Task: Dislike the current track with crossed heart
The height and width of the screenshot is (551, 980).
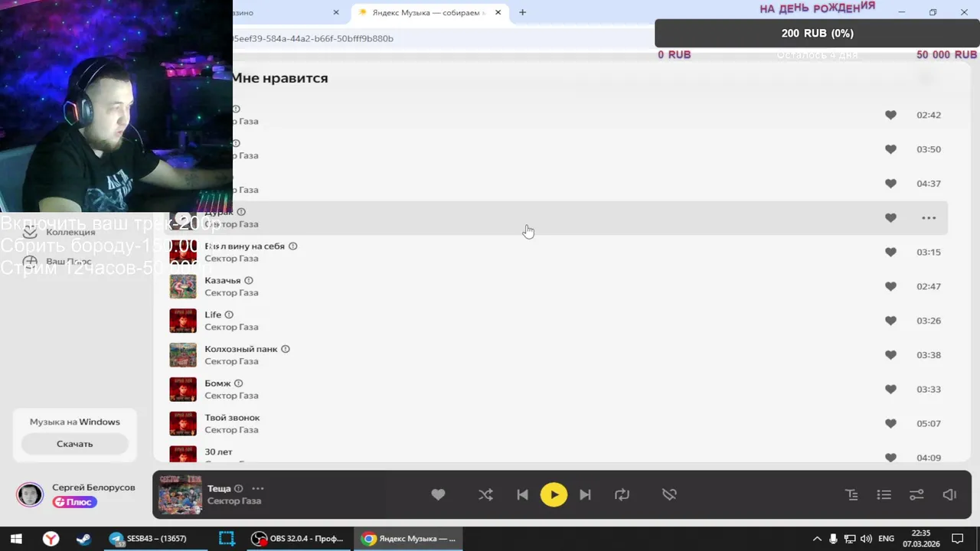Action: (669, 494)
